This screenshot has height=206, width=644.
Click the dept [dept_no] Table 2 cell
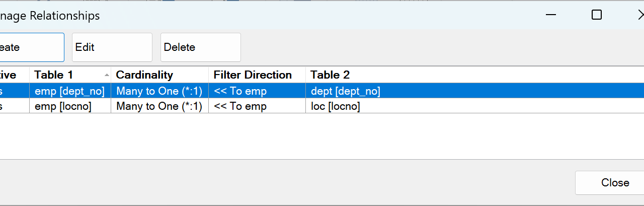tap(345, 91)
